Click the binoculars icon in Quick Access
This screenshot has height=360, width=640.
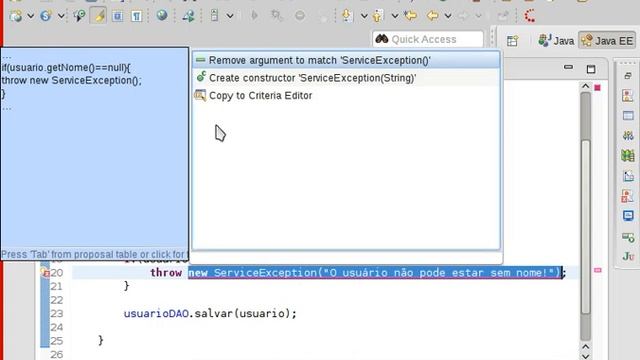(x=382, y=39)
